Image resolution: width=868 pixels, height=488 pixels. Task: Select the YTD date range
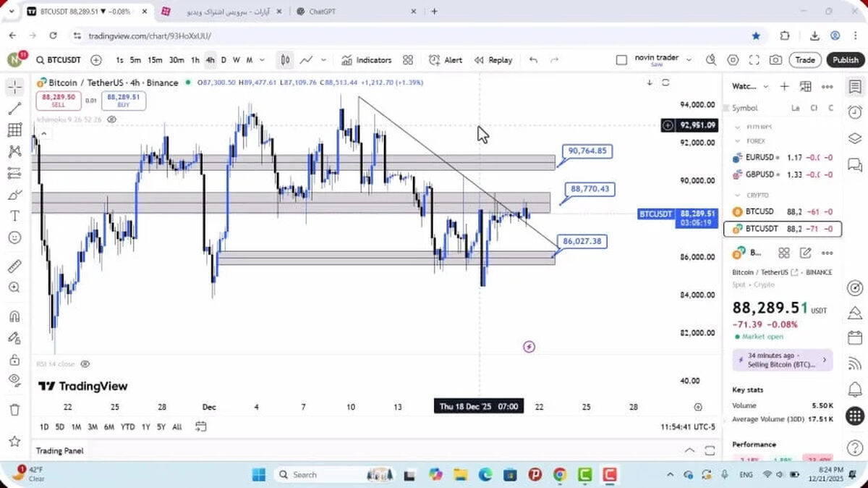click(x=127, y=426)
